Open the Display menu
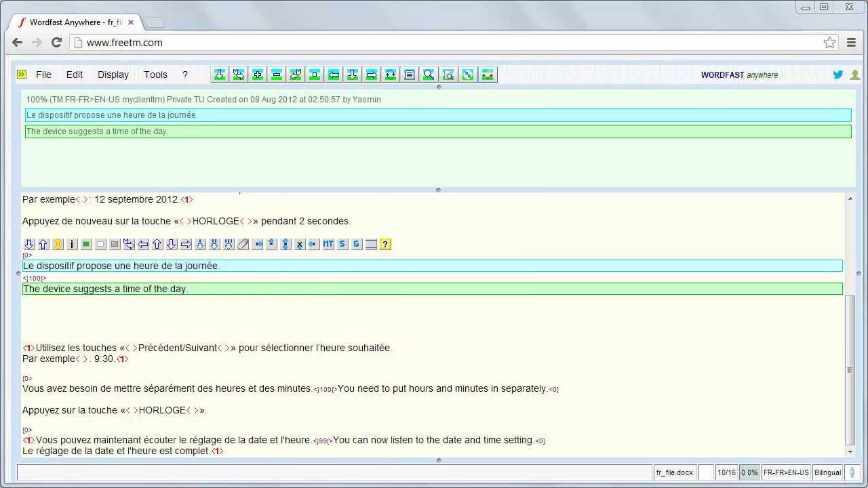The image size is (868, 488). (113, 75)
